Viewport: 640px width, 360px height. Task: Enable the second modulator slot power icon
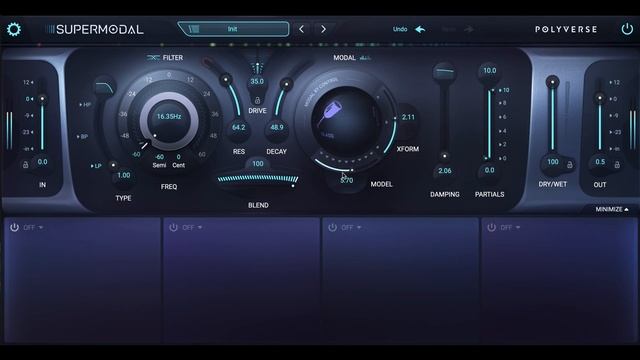173,227
